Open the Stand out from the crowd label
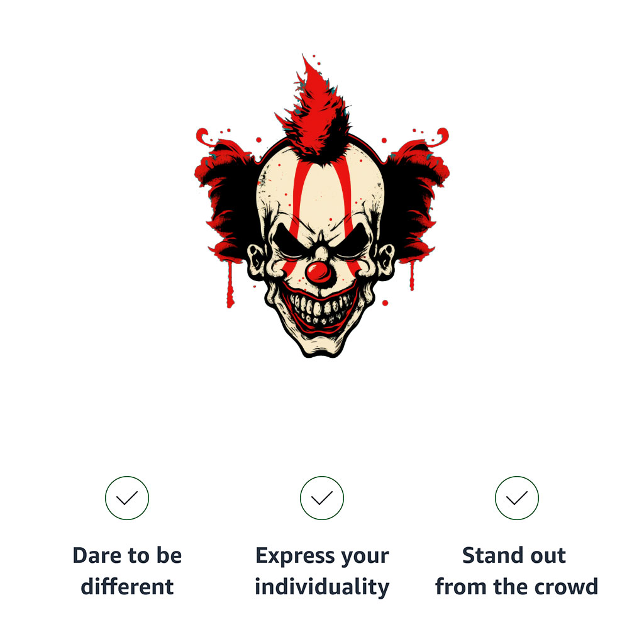644x644 pixels. coord(517,570)
